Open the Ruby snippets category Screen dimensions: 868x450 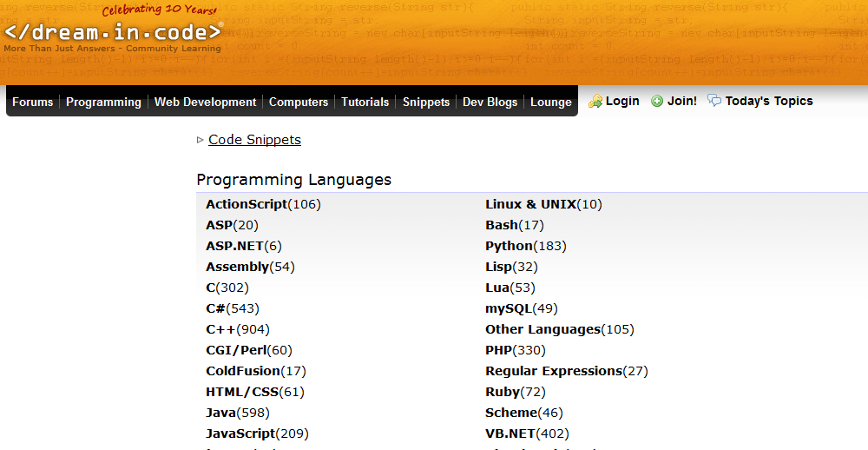tap(503, 393)
